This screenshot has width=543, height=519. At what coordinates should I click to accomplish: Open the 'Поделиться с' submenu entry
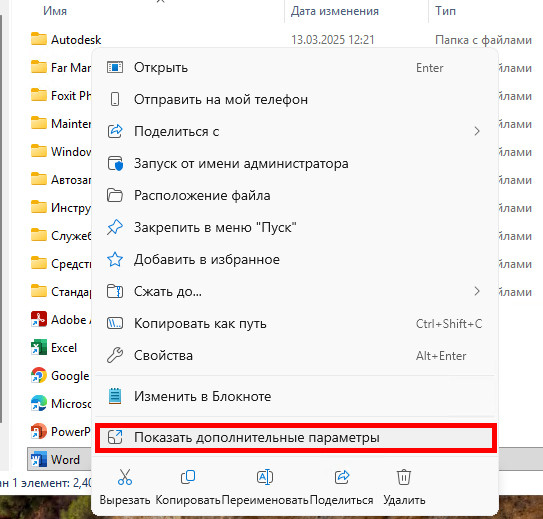pos(295,131)
